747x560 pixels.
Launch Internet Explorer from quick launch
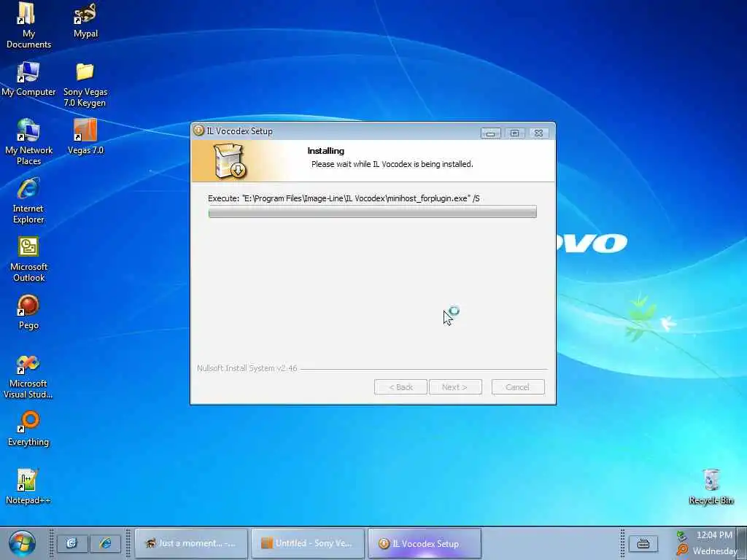click(105, 543)
